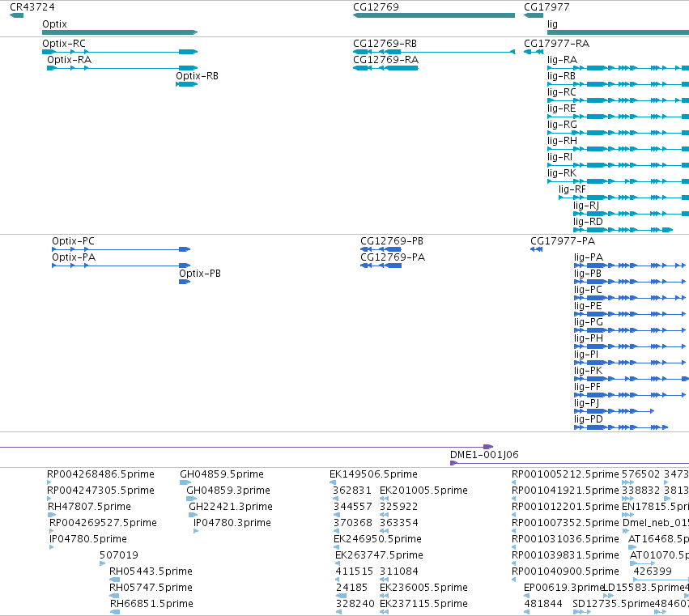The image size is (689, 616).
Task: Select the lig-RF transcript label
Action: click(572, 189)
